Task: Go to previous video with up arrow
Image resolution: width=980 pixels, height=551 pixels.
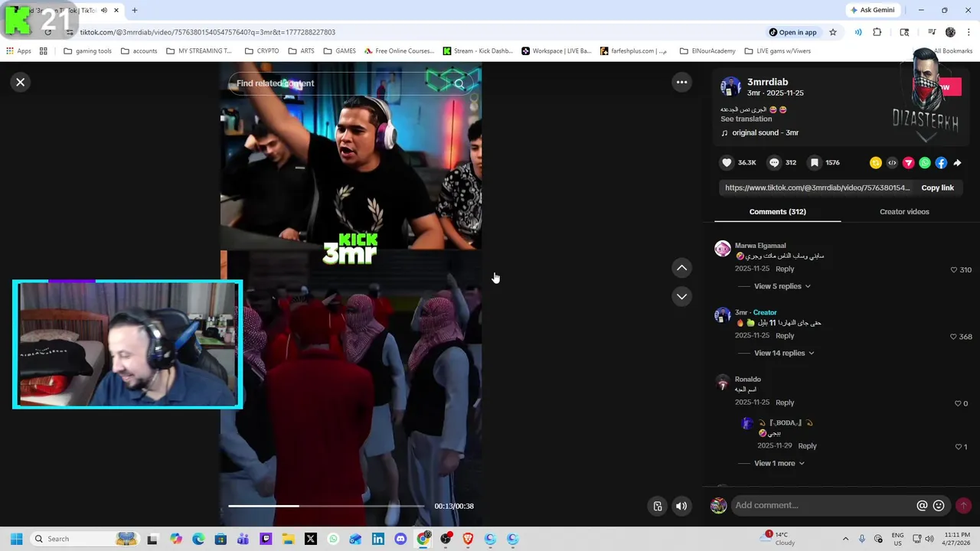Action: pos(681,268)
